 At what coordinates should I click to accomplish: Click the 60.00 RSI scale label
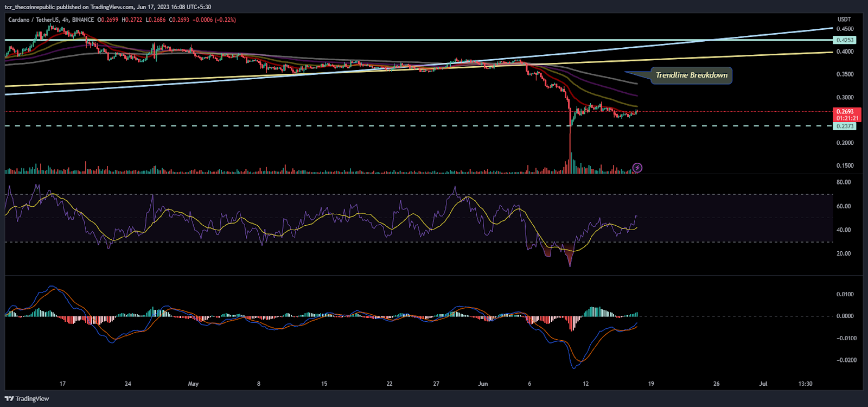844,206
